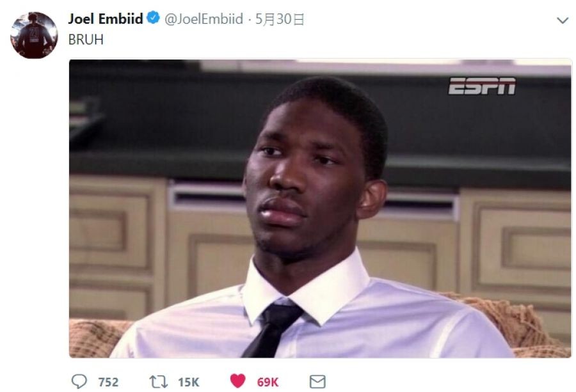Open the Joel Embiid display name link
The image size is (576, 392).
click(106, 19)
